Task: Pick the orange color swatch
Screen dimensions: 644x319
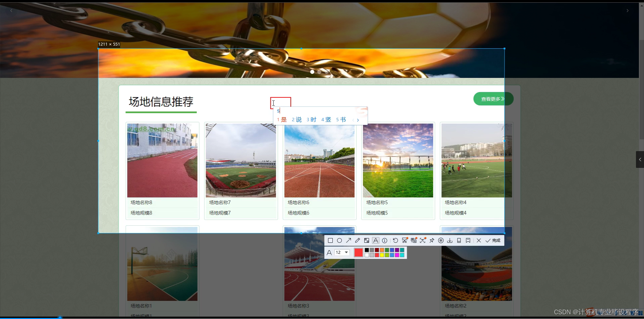Action: [382, 250]
